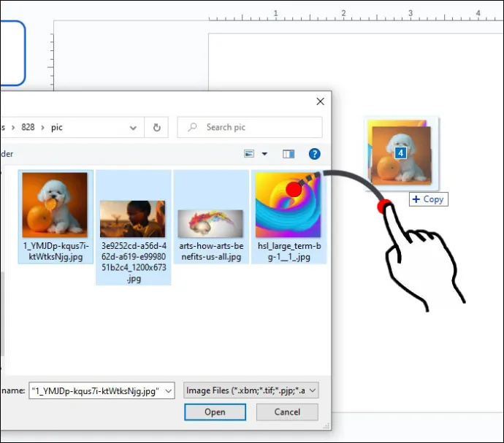Open the Image Files type filter dropdown
The height and width of the screenshot is (443, 504).
pos(251,390)
